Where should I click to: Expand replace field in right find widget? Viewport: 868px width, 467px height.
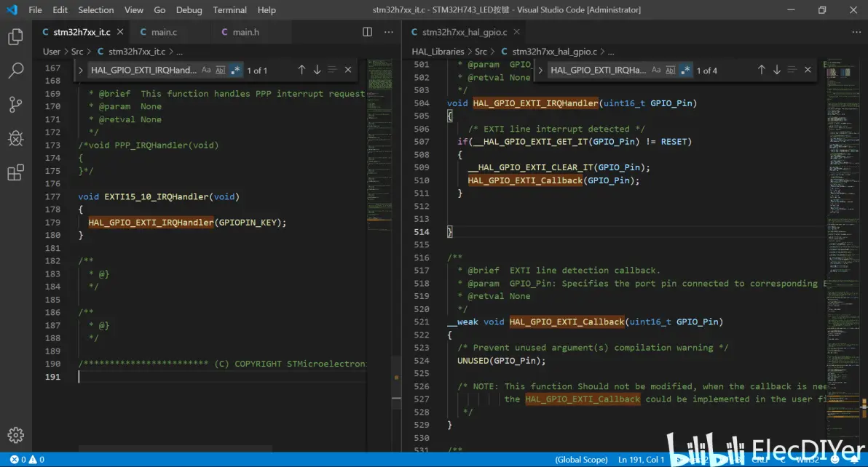coord(541,70)
